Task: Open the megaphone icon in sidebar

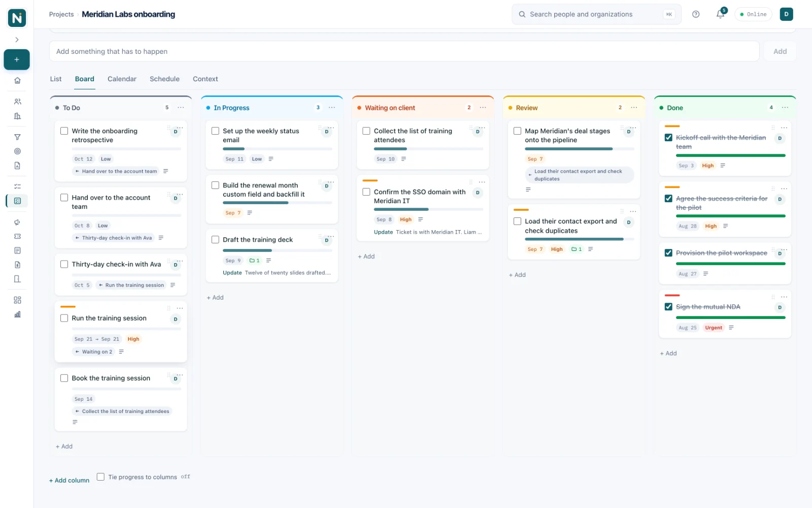Action: point(17,222)
